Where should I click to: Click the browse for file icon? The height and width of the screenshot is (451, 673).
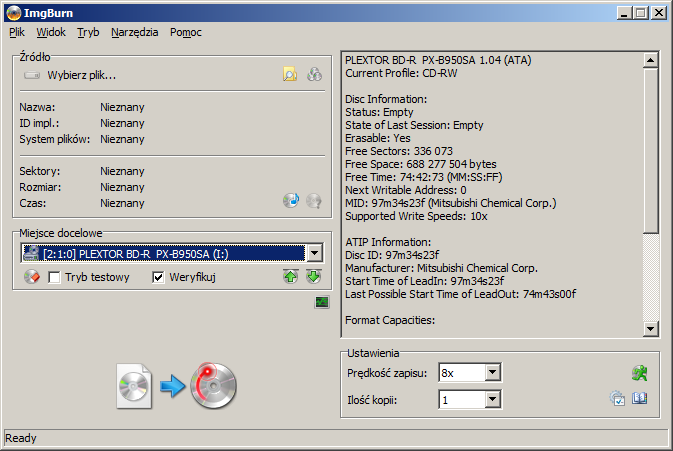[290, 75]
